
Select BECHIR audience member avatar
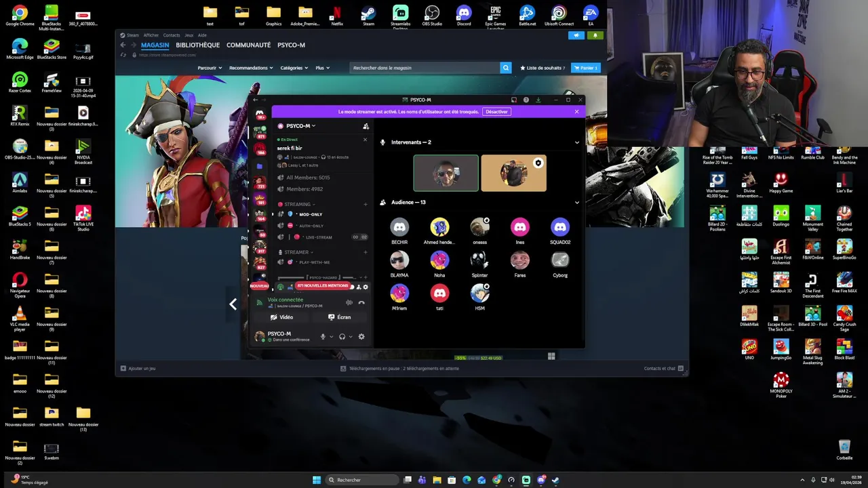point(399,226)
